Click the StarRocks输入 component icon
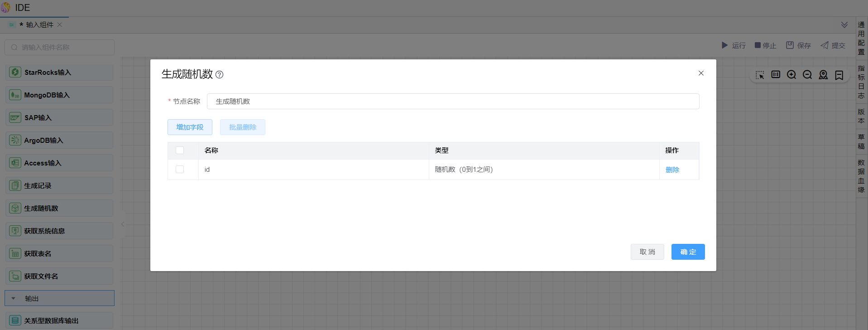The width and height of the screenshot is (868, 330). [15, 72]
